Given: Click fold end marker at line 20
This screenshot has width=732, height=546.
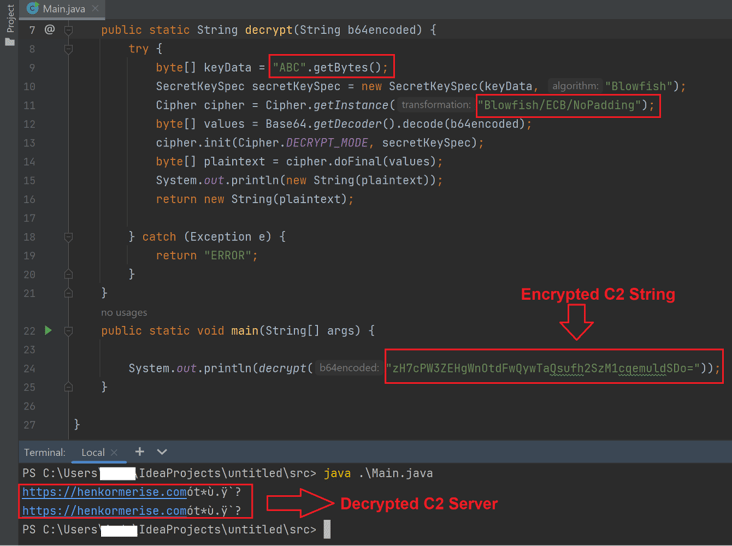Looking at the screenshot, I should pyautogui.click(x=68, y=274).
